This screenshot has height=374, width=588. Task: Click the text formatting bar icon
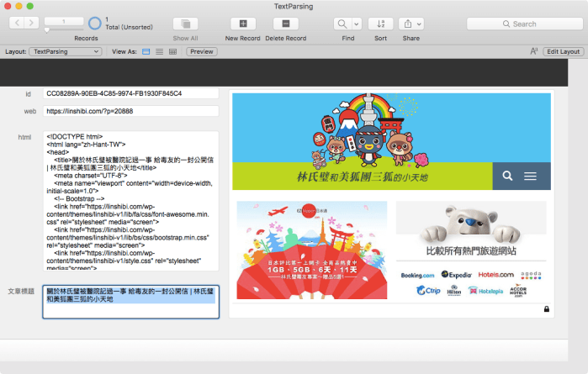533,51
